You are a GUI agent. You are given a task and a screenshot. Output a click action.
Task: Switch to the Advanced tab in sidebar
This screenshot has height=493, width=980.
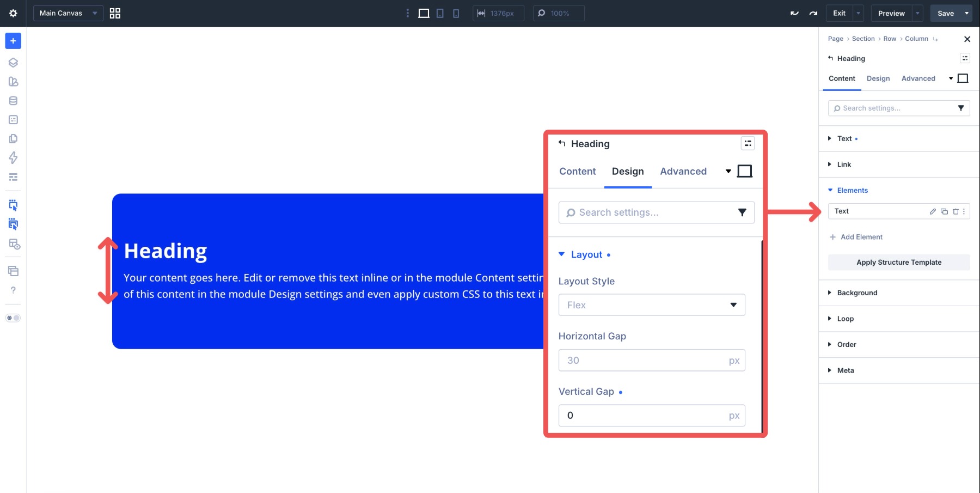pos(918,78)
